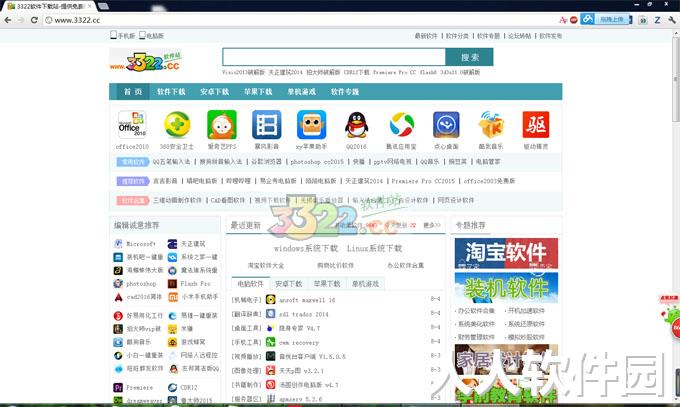Select the 电脑软件 tab
This screenshot has width=680, height=407.
[251, 284]
